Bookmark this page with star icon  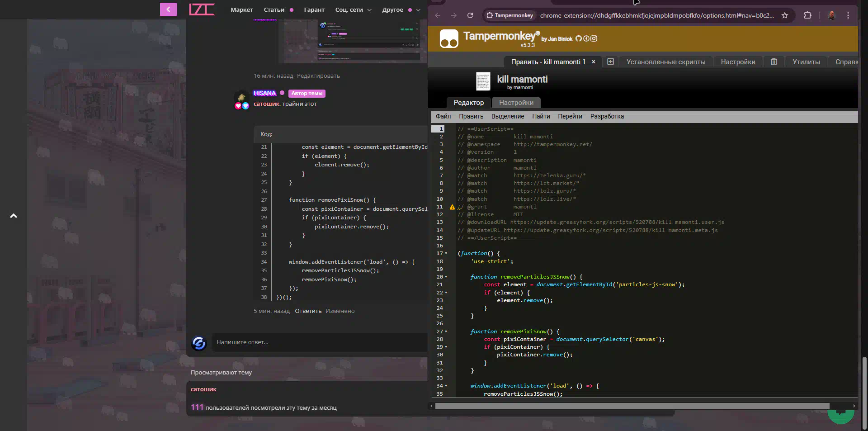(x=785, y=15)
